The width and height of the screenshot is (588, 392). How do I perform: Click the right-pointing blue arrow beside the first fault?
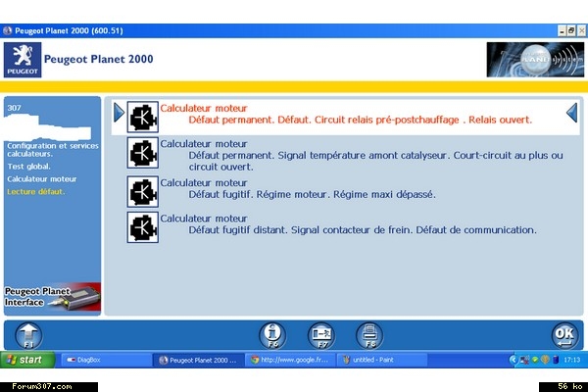(119, 112)
